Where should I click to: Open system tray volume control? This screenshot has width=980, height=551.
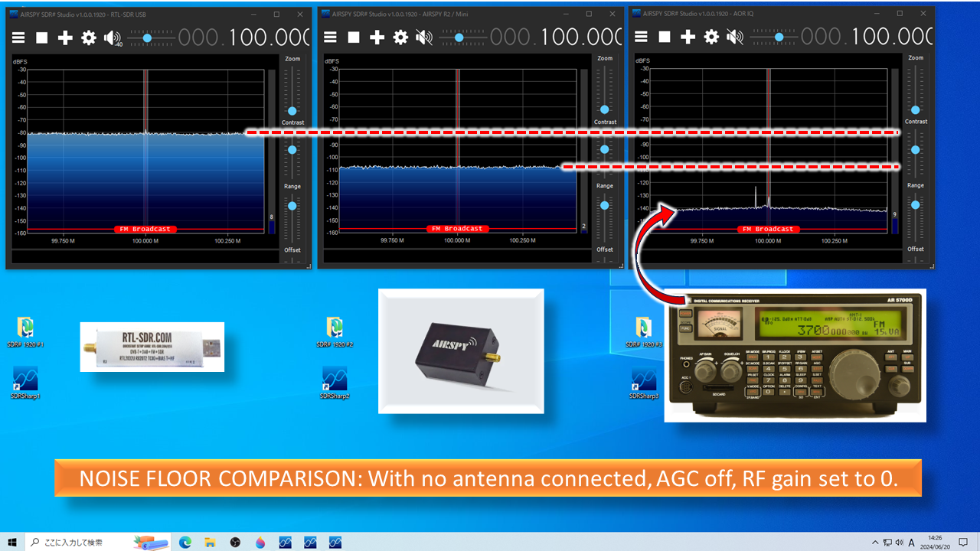pyautogui.click(x=899, y=543)
